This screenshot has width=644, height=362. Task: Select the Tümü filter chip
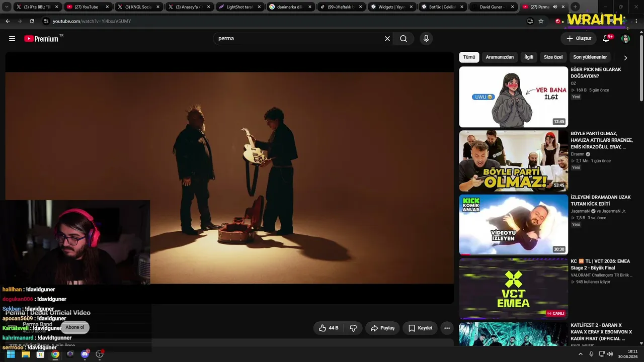tap(469, 57)
